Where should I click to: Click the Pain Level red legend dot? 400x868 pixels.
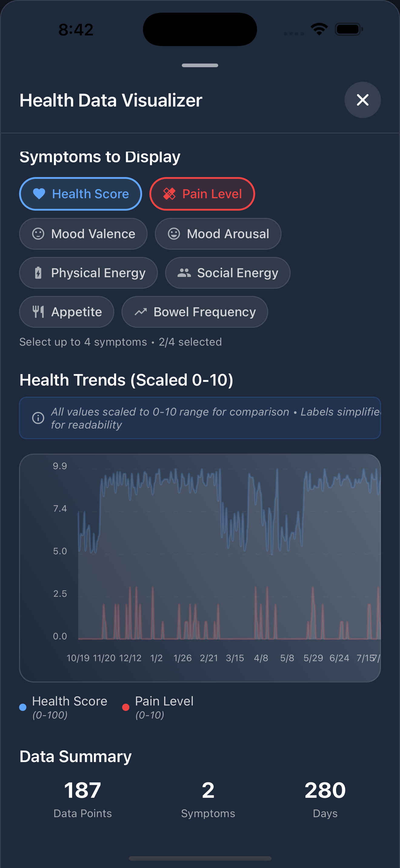[126, 707]
